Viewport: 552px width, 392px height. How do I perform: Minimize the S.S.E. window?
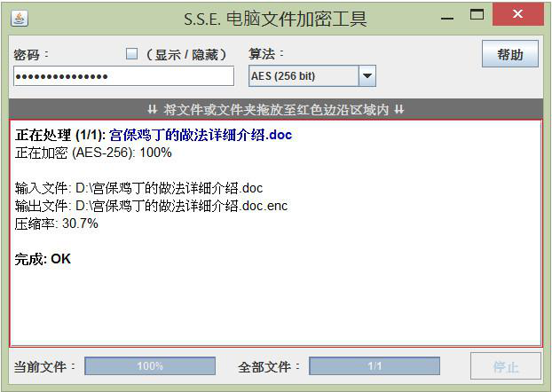(x=447, y=18)
